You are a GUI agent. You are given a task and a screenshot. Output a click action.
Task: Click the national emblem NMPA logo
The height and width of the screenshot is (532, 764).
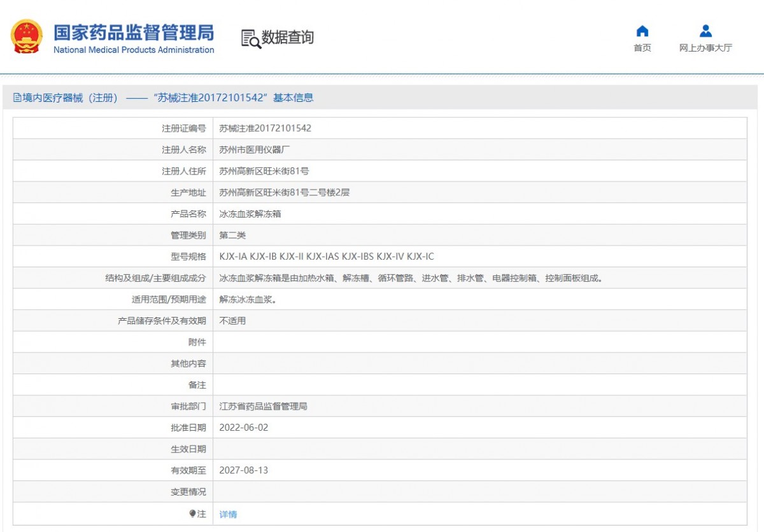(x=27, y=36)
